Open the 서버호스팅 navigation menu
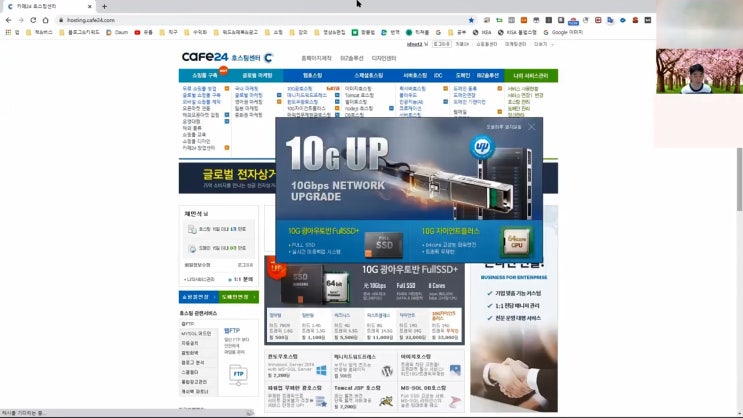Viewport: 743px width, 418px height. (x=415, y=75)
